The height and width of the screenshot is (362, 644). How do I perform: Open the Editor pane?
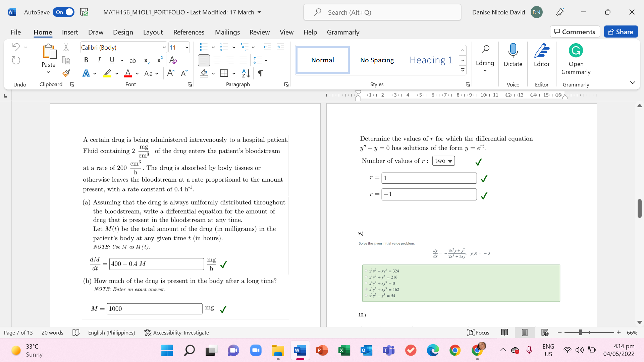click(542, 56)
